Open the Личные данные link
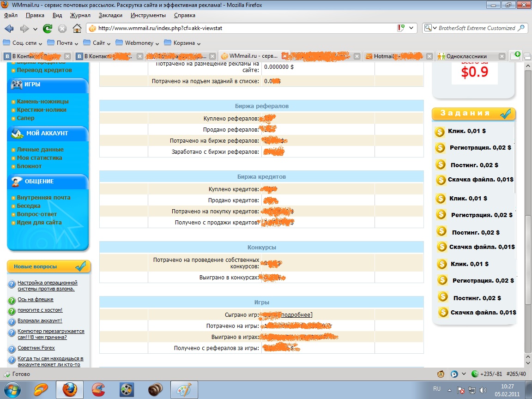This screenshot has height=399, width=532. point(40,149)
